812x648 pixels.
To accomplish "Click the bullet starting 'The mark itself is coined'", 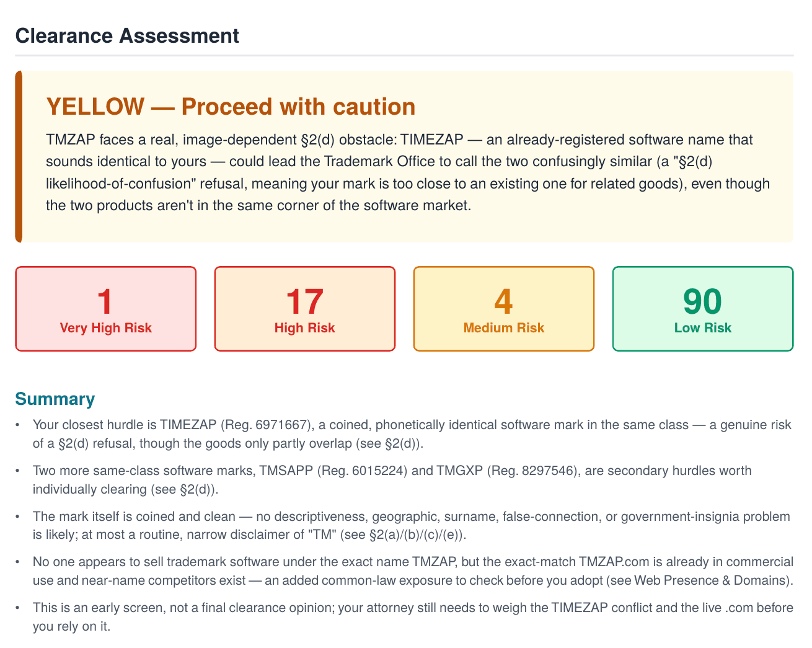I will tap(412, 526).
